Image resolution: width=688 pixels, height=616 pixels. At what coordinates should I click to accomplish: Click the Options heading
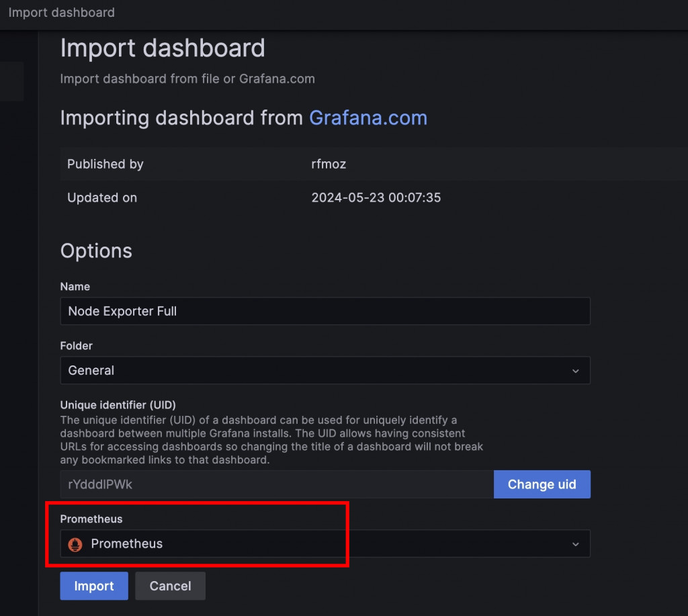point(96,251)
